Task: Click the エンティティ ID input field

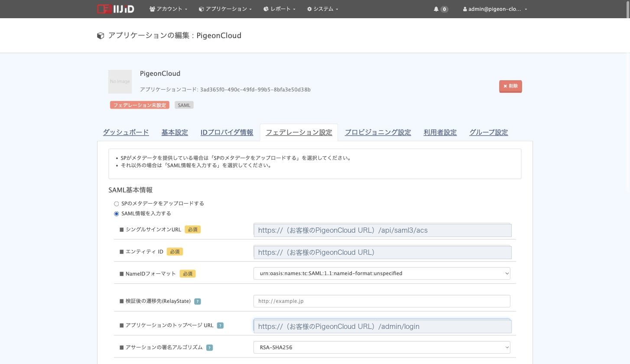Action: pos(383,252)
